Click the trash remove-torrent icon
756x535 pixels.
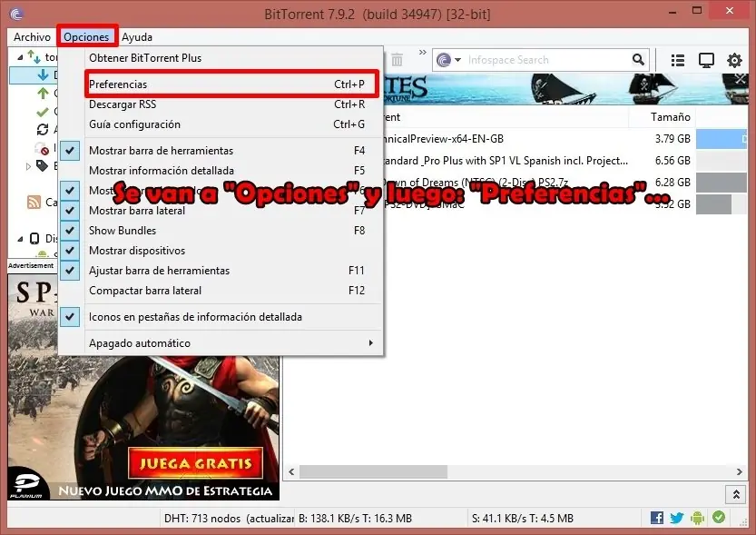(x=397, y=60)
